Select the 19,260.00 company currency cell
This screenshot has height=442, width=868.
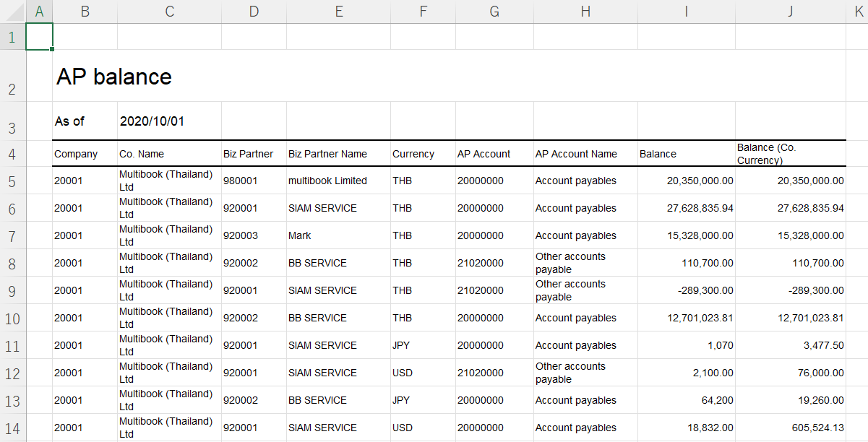[x=791, y=400]
